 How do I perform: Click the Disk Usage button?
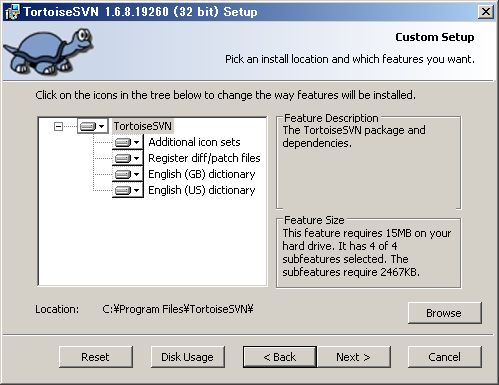point(188,357)
